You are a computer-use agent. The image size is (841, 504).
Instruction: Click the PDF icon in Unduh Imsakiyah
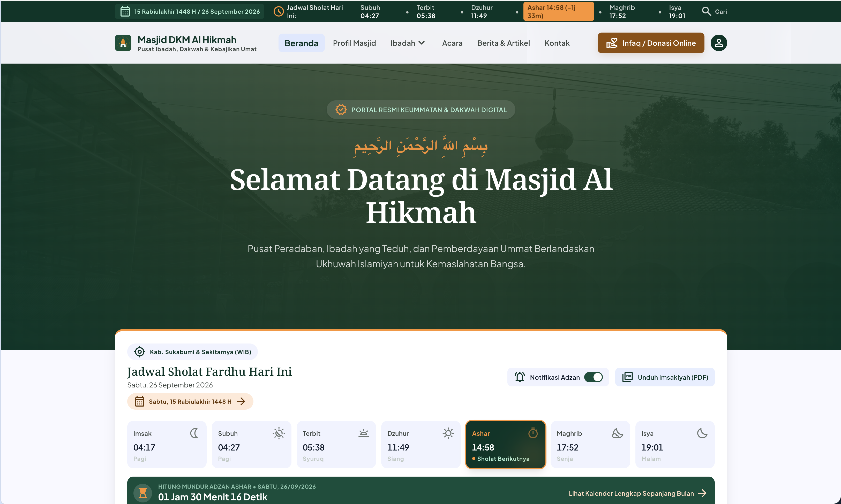click(627, 377)
